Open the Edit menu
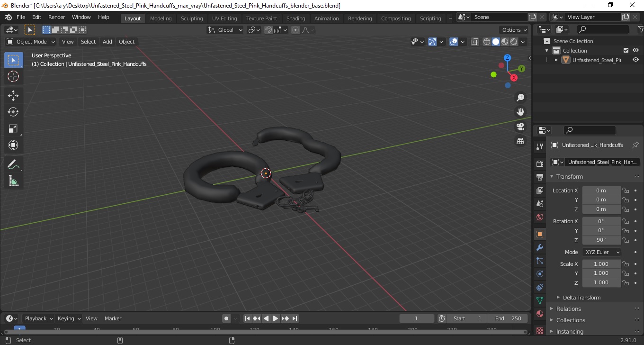 36,17
